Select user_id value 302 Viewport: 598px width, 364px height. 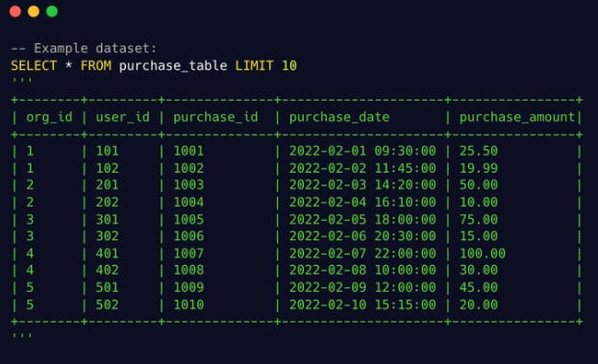coord(107,236)
